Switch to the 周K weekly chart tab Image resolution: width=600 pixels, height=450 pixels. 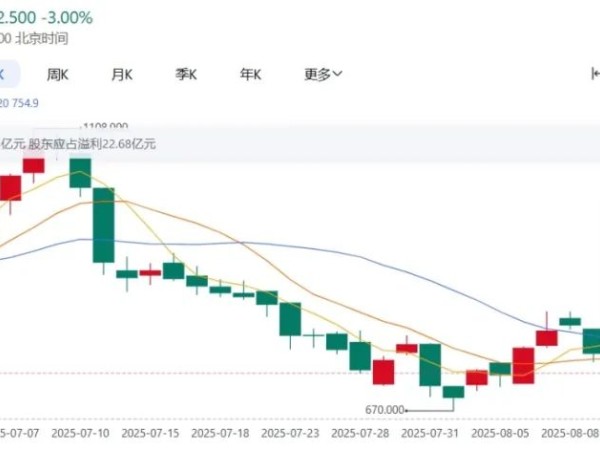point(57,74)
